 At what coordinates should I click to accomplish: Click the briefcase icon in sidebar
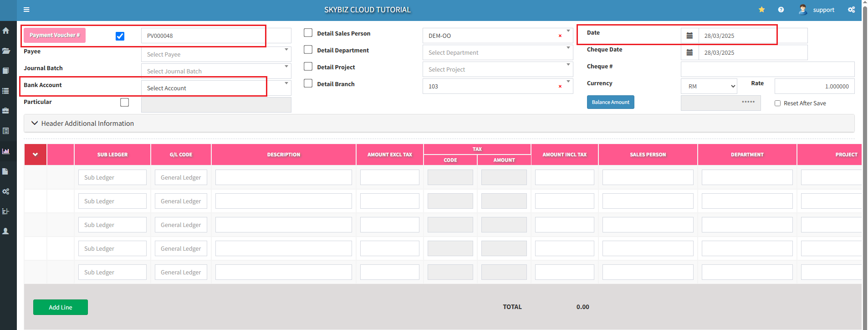[6, 111]
